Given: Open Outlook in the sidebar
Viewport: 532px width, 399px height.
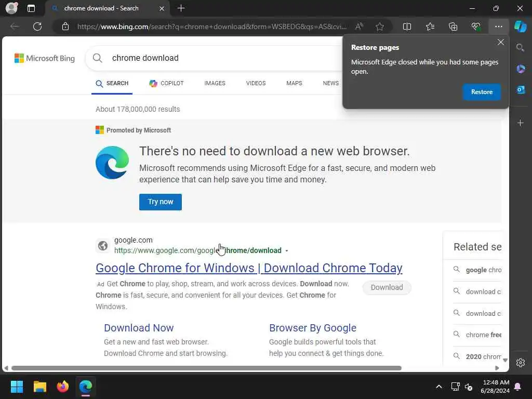Looking at the screenshot, I should tap(521, 90).
